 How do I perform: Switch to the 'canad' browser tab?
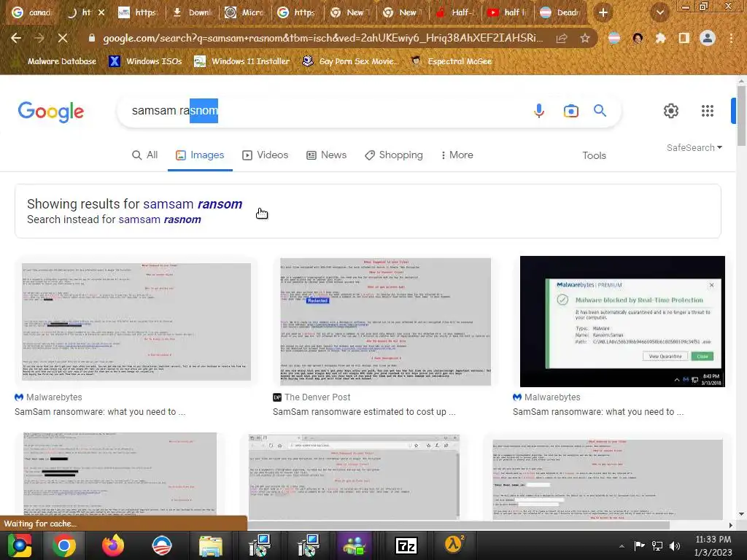click(x=31, y=12)
